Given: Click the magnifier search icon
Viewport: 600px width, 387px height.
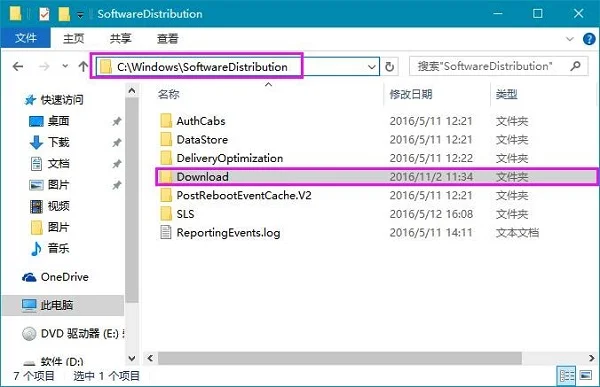Looking at the screenshot, I should (575, 66).
